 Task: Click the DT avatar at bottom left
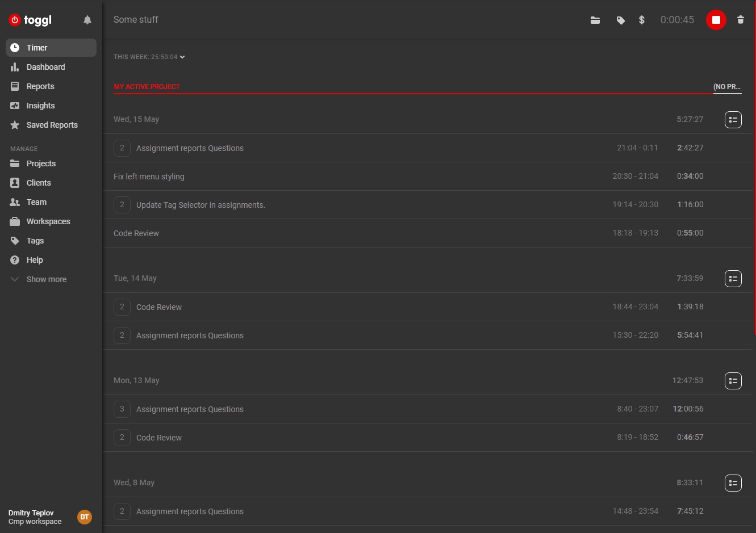(x=84, y=517)
